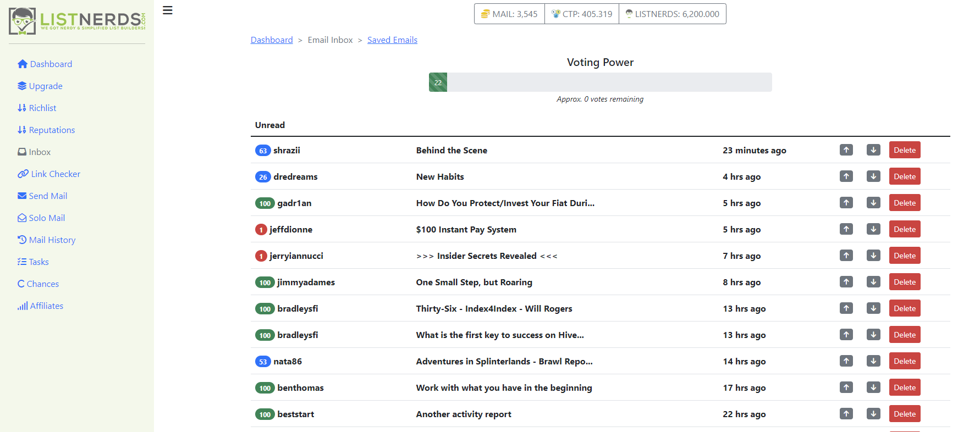Open Solo Mail page

[x=41, y=218]
